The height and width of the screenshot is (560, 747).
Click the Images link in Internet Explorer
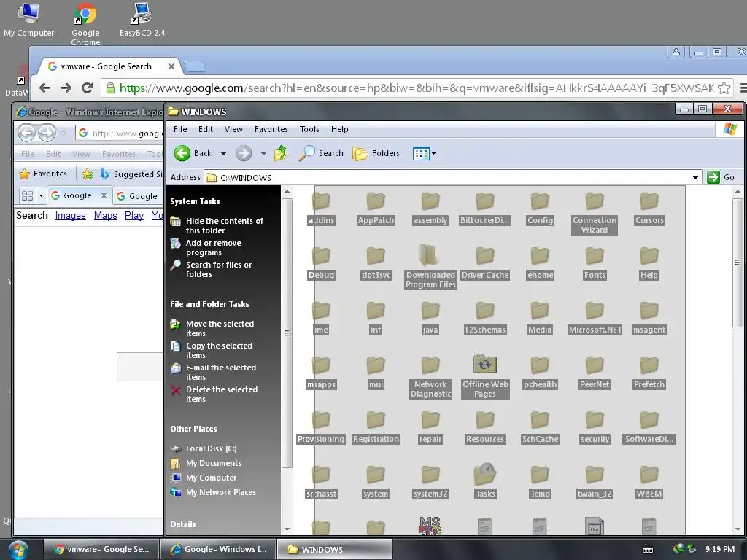71,216
